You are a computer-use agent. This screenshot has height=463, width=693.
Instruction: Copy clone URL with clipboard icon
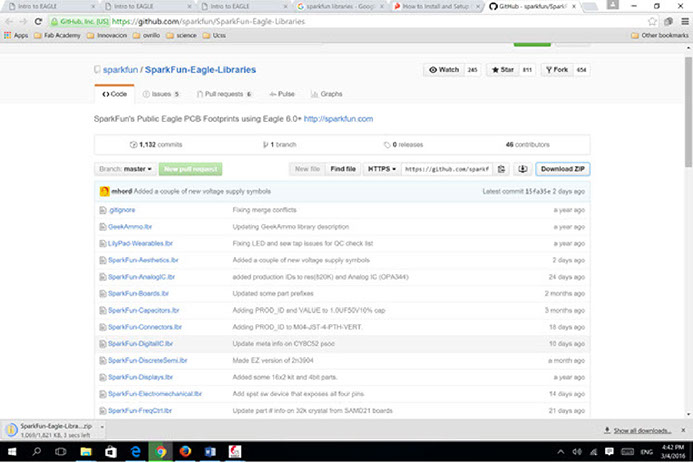pyautogui.click(x=501, y=169)
